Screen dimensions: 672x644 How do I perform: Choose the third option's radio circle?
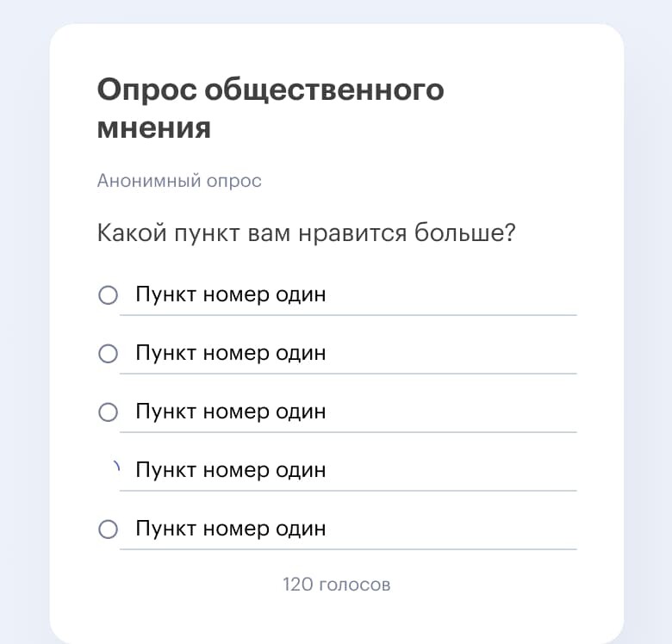(108, 412)
